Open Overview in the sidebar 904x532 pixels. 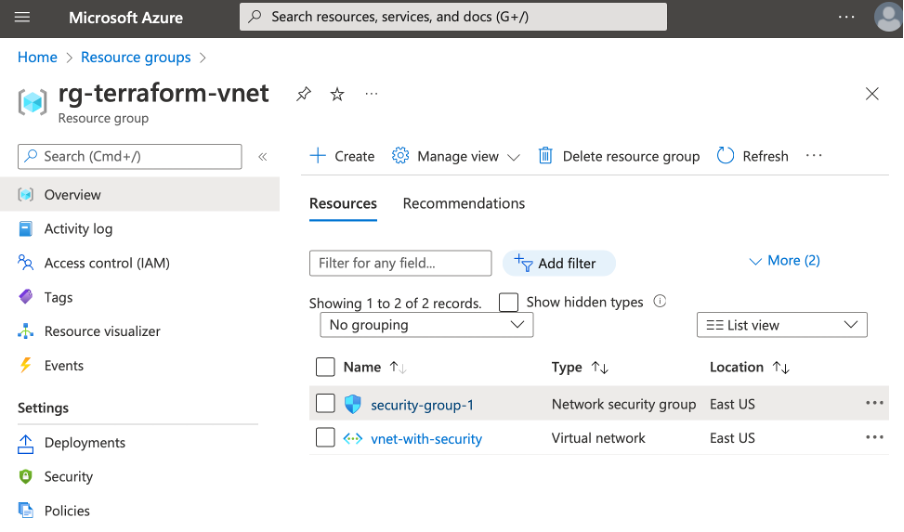click(140, 194)
